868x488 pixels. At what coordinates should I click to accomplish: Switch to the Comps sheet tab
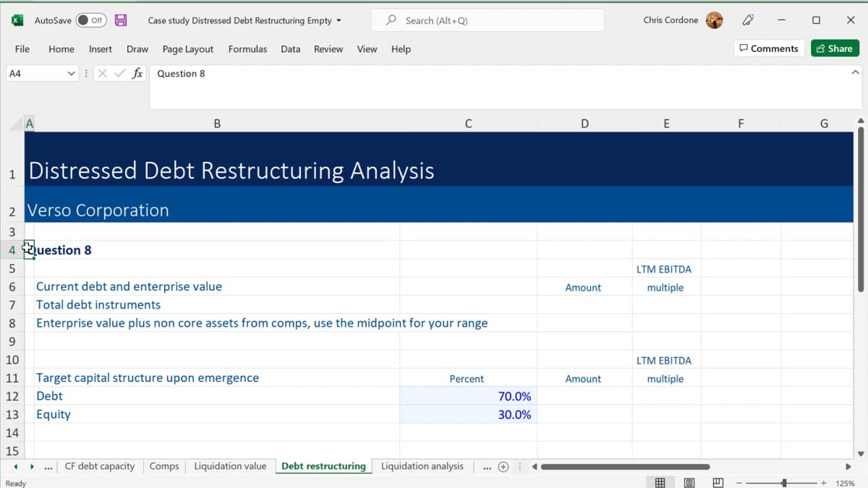click(164, 466)
